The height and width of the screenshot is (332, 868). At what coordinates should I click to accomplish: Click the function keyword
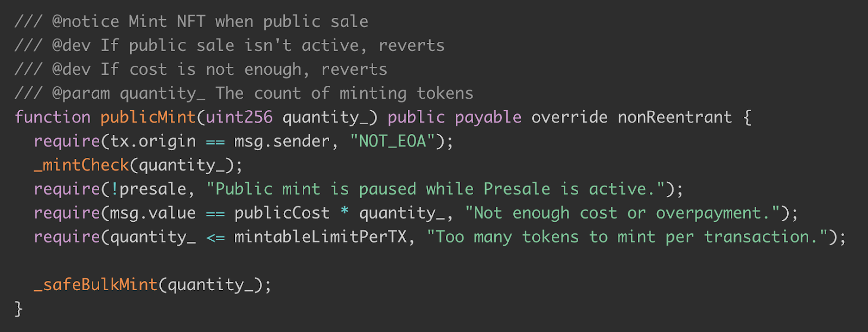pos(53,117)
